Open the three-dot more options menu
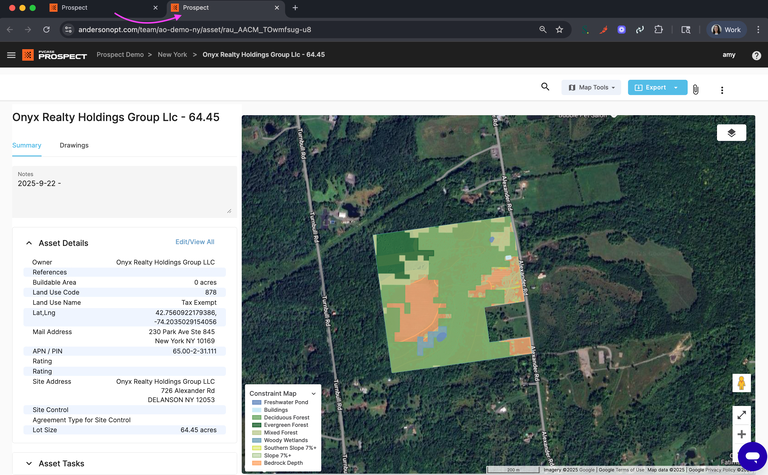 722,89
